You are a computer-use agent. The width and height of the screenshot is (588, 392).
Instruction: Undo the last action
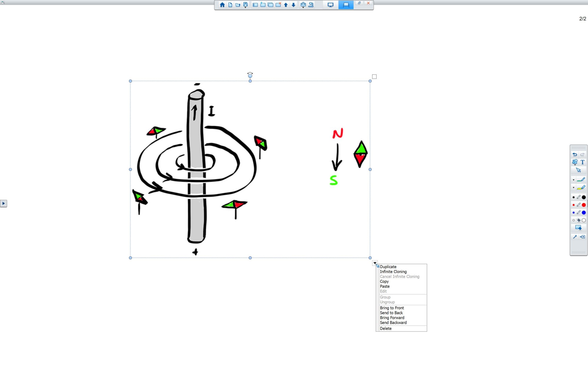click(x=574, y=154)
